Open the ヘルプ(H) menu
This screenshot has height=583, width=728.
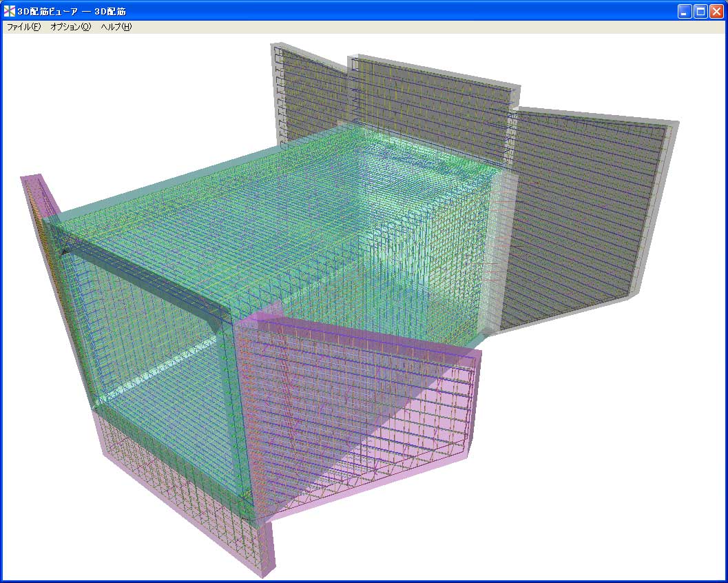click(x=116, y=27)
